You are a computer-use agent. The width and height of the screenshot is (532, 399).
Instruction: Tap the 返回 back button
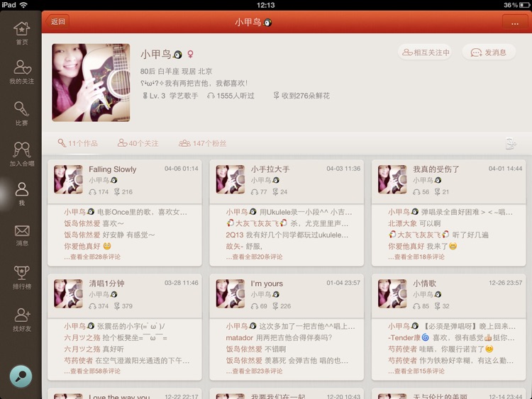click(57, 22)
